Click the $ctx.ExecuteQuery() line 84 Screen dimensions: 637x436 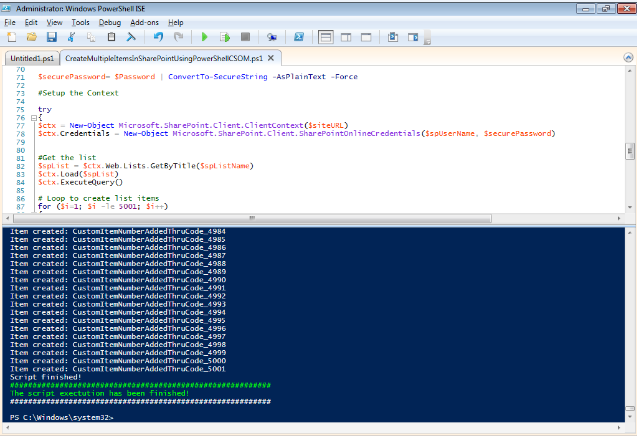[x=80, y=182]
